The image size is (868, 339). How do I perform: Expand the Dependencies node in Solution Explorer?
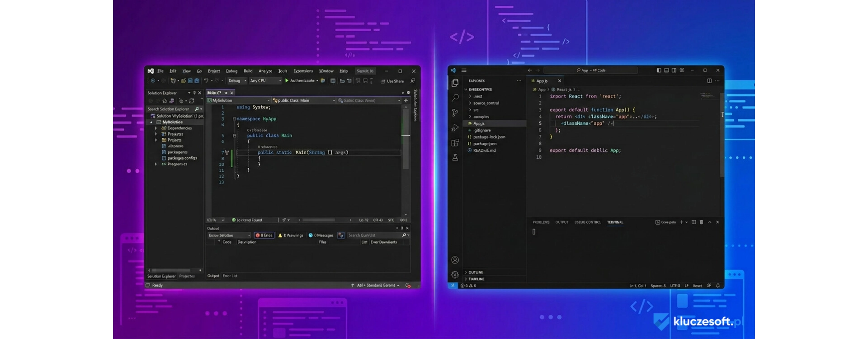pos(156,128)
